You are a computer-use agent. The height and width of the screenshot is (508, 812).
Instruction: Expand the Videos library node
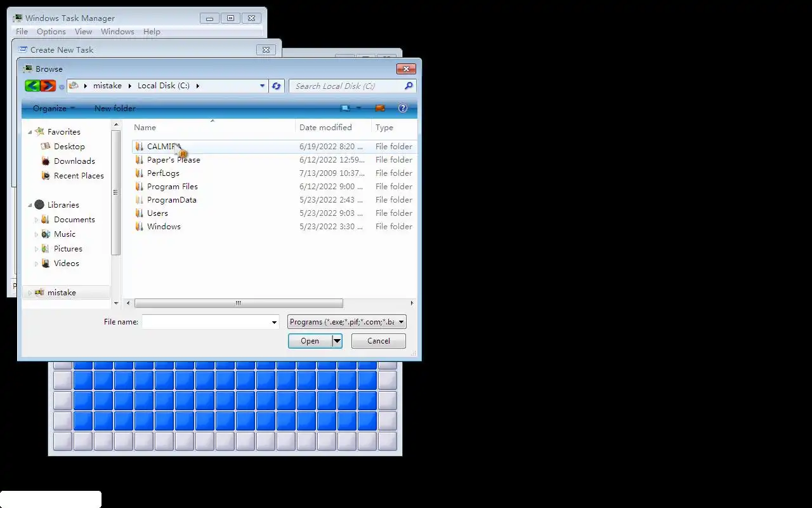[x=36, y=263]
